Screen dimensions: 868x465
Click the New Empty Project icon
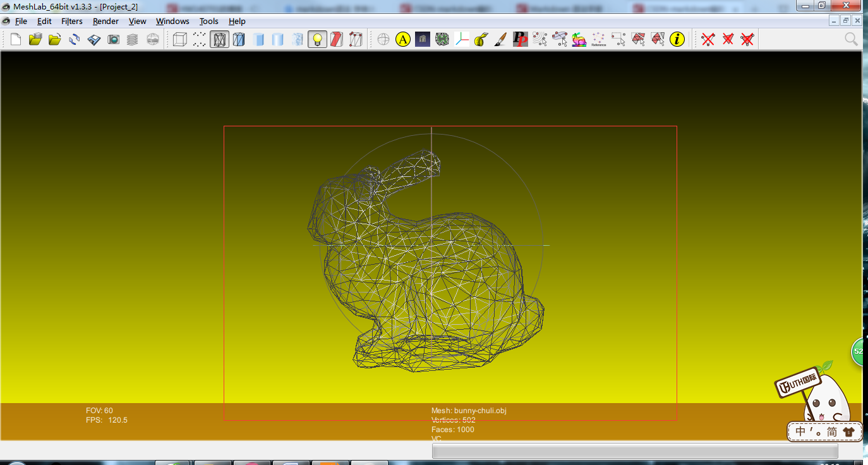point(16,40)
